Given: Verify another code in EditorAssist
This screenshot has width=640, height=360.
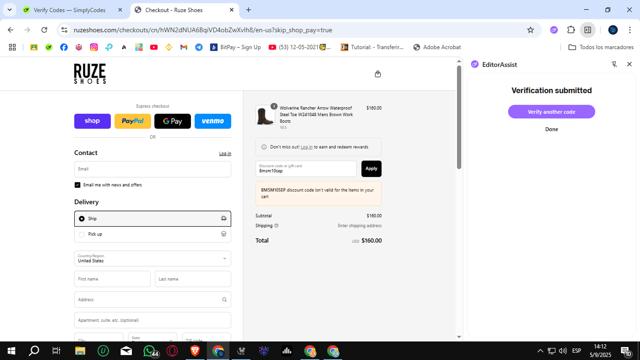Looking at the screenshot, I should pos(551,112).
